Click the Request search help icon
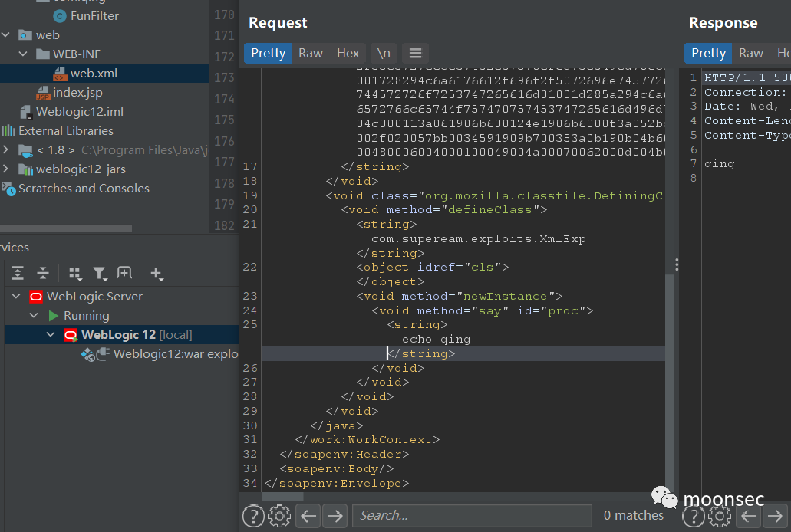This screenshot has width=791, height=532. pos(253,516)
